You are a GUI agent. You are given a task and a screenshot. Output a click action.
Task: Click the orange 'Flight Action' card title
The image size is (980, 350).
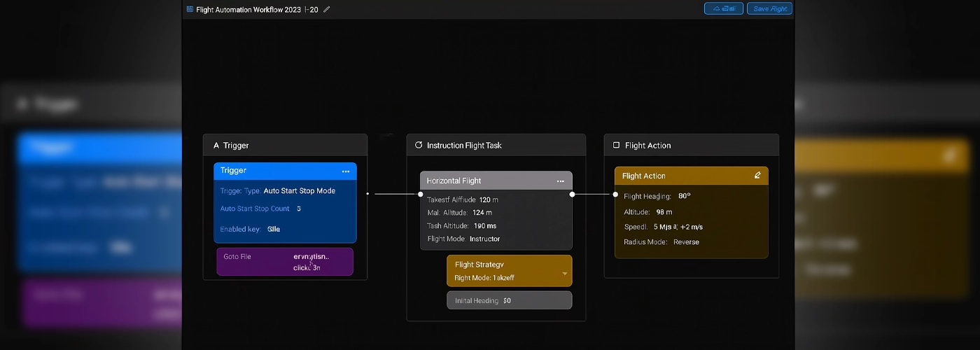click(x=644, y=176)
